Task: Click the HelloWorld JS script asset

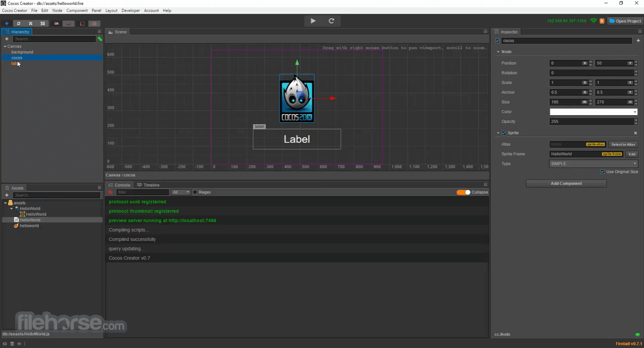Action: coord(30,220)
